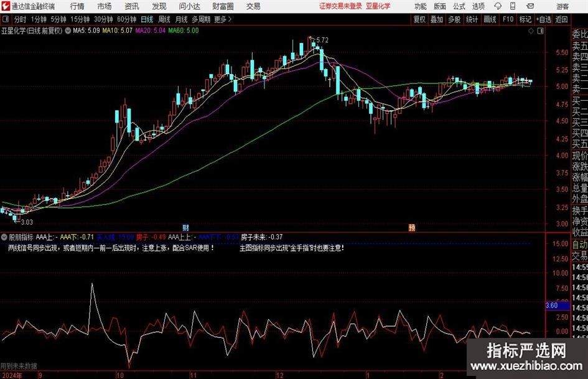This screenshot has height=379, width=588.
Task: Open the 市场 menu
Action: coord(105,6)
